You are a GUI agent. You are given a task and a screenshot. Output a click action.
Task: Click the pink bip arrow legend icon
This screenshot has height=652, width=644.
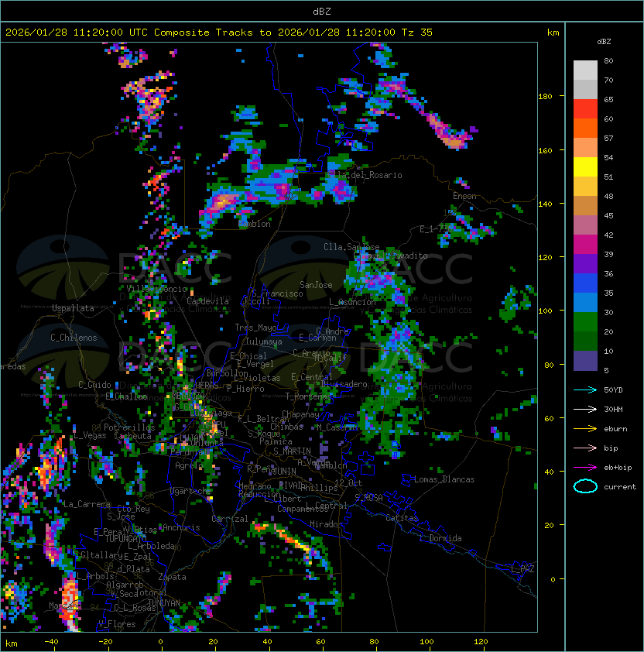pos(585,448)
